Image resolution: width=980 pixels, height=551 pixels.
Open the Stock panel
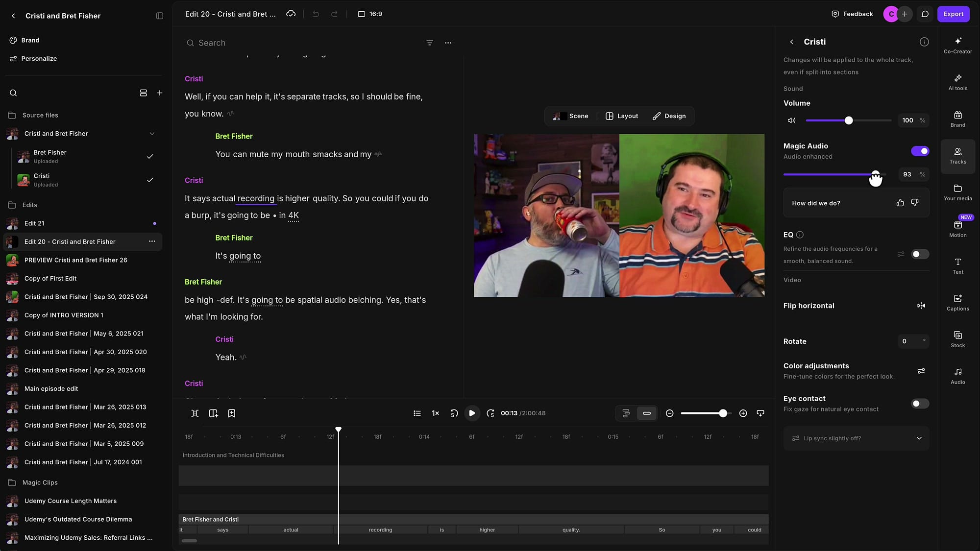[x=957, y=339]
